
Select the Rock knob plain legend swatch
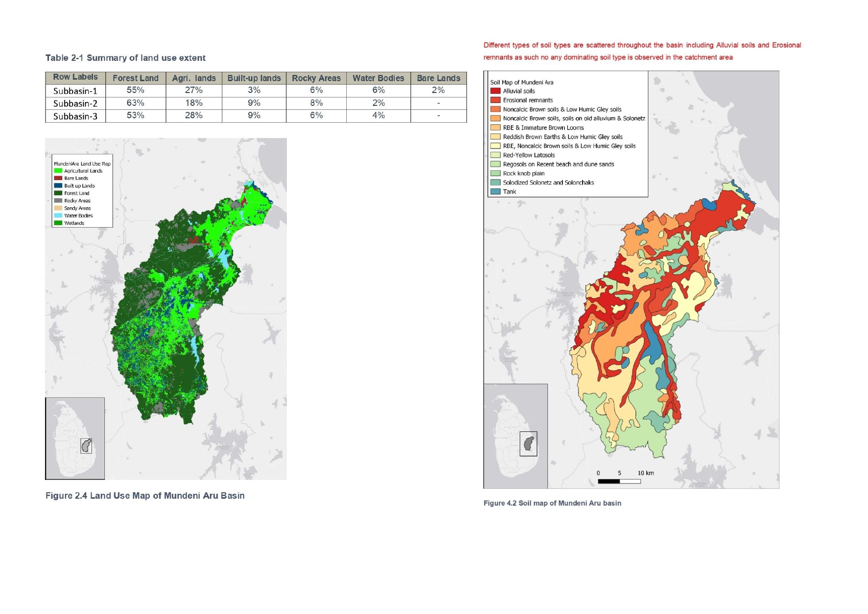click(495, 173)
